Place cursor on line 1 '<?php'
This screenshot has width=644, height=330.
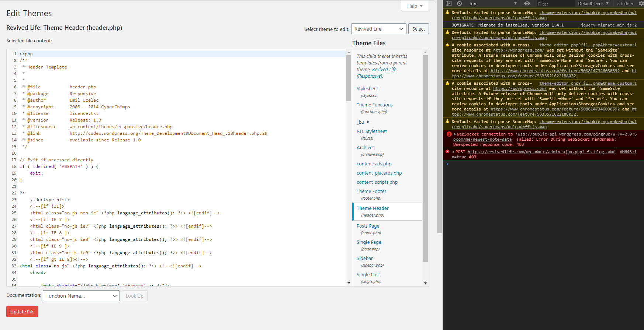coord(26,54)
